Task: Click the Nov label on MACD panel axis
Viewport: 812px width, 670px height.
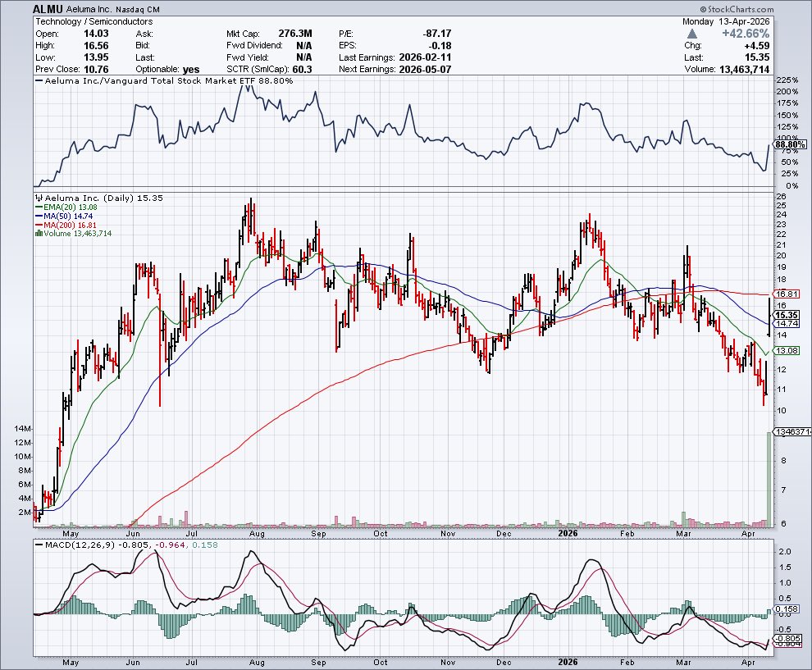Action: [448, 663]
